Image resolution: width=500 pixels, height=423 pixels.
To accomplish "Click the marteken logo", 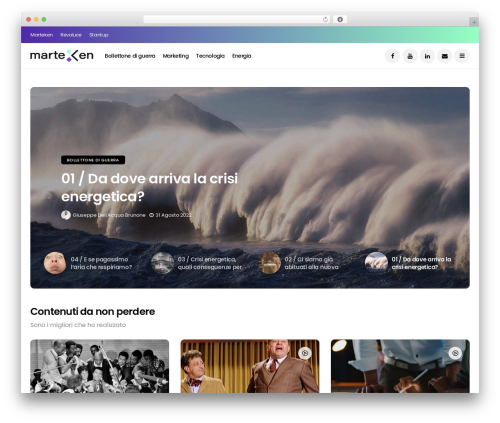I will click(x=62, y=56).
